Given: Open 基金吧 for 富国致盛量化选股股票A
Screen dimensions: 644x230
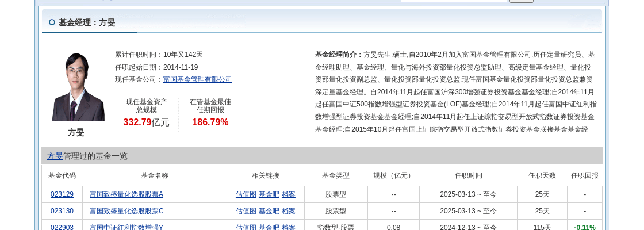Looking at the screenshot, I should pos(269,194).
